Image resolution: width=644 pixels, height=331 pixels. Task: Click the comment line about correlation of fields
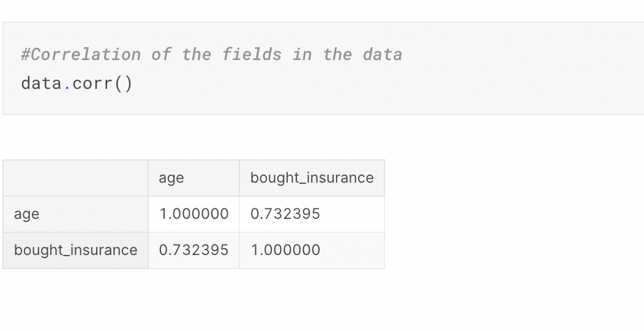(212, 55)
